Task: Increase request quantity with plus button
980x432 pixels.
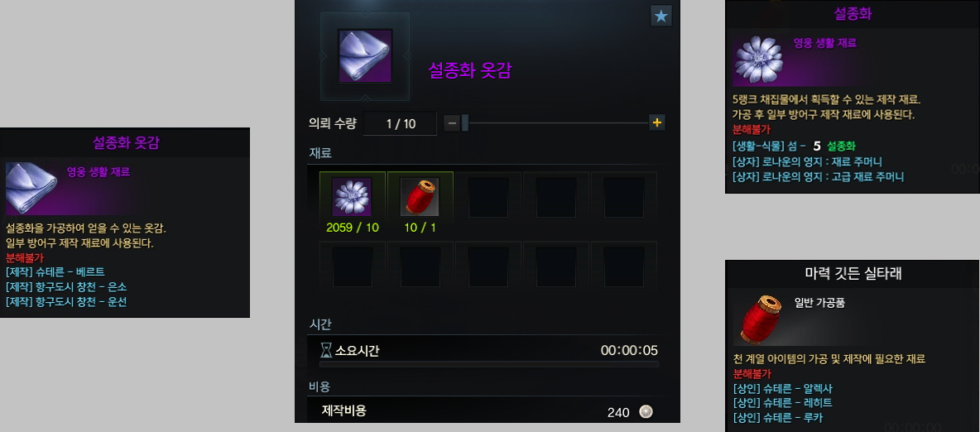Action: tap(657, 123)
